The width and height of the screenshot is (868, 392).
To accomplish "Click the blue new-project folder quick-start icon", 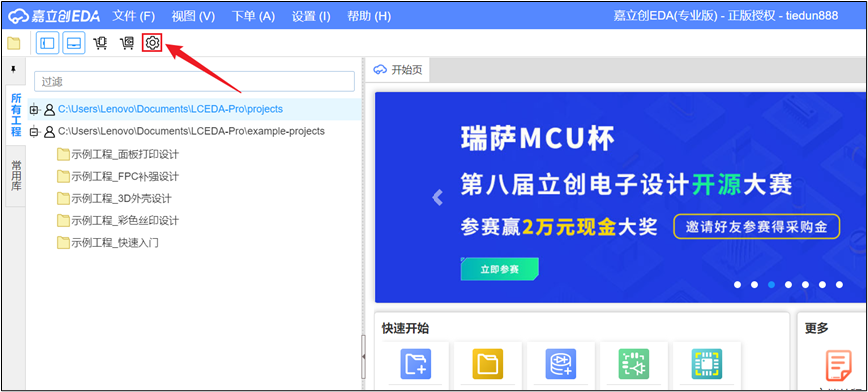I will click(x=416, y=364).
